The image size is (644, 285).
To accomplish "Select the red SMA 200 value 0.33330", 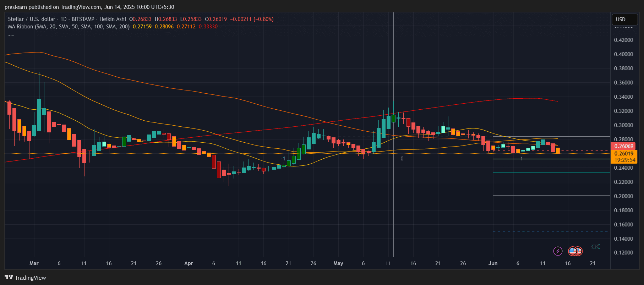I will pyautogui.click(x=208, y=27).
